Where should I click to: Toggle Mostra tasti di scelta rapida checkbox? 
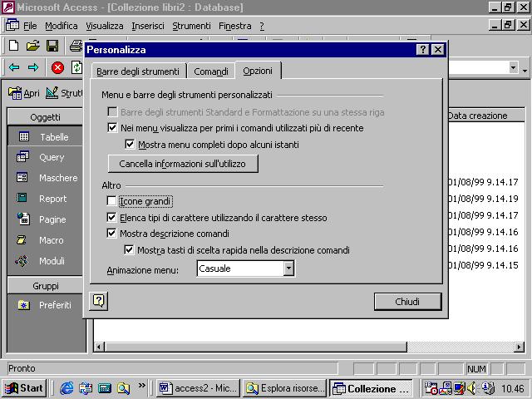129,250
